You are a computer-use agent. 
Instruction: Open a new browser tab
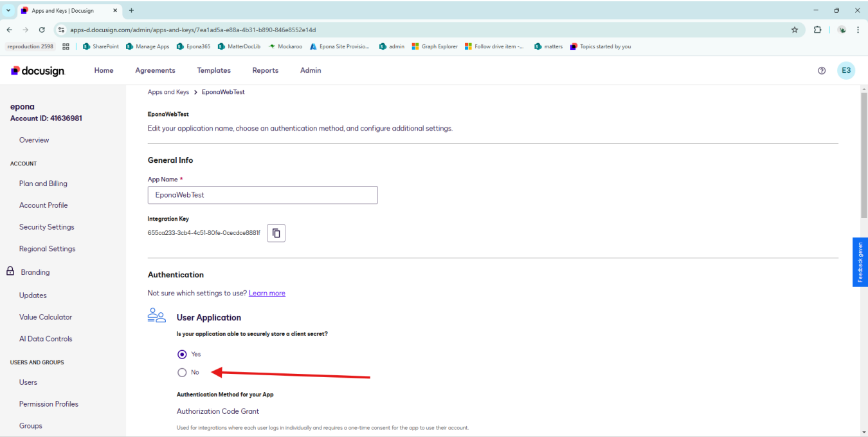click(x=132, y=10)
